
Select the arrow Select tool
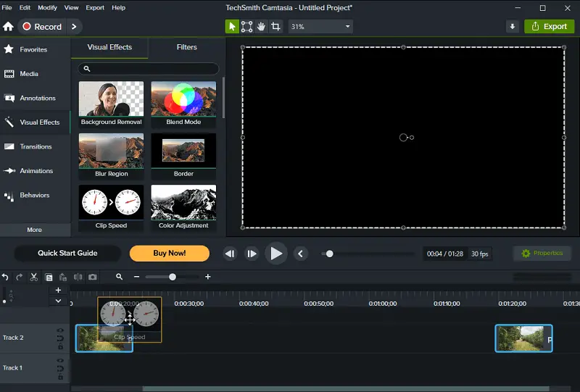[x=232, y=27]
